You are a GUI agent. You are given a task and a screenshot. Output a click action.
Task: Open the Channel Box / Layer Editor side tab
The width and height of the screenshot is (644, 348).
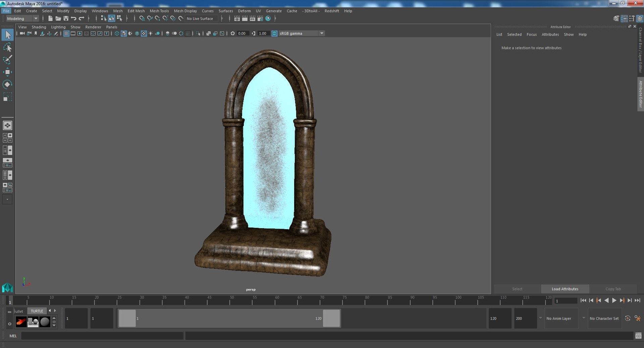pyautogui.click(x=640, y=50)
